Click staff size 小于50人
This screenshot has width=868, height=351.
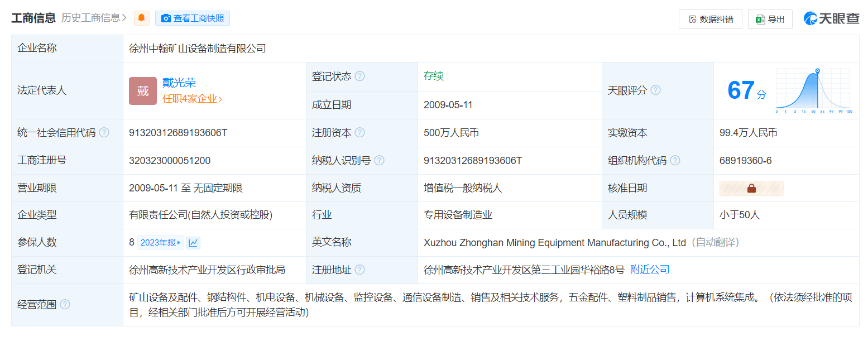coord(740,215)
